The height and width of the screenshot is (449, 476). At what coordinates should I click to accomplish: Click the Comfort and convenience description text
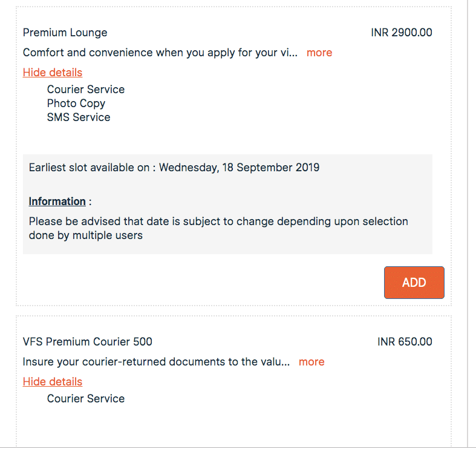tap(160, 53)
